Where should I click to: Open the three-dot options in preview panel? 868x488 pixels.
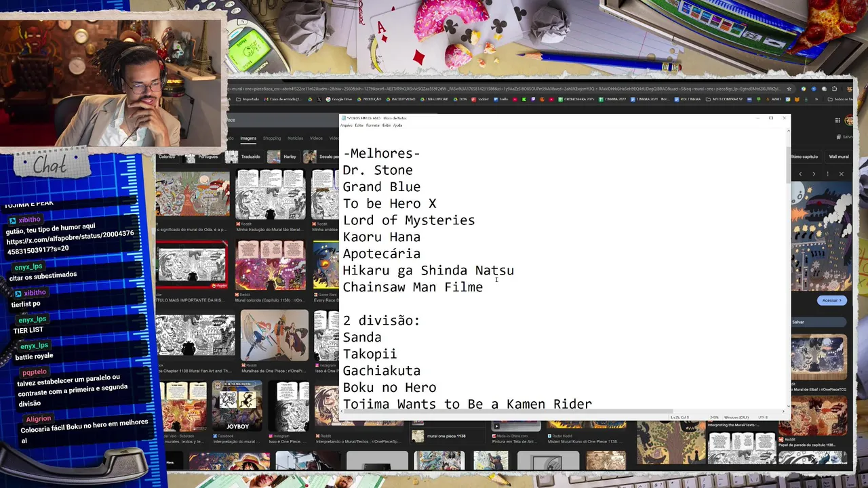(827, 174)
